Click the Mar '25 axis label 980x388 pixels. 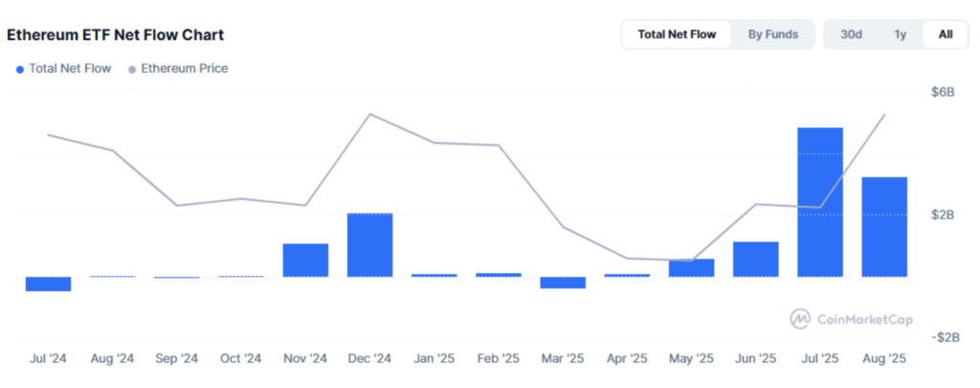point(563,359)
